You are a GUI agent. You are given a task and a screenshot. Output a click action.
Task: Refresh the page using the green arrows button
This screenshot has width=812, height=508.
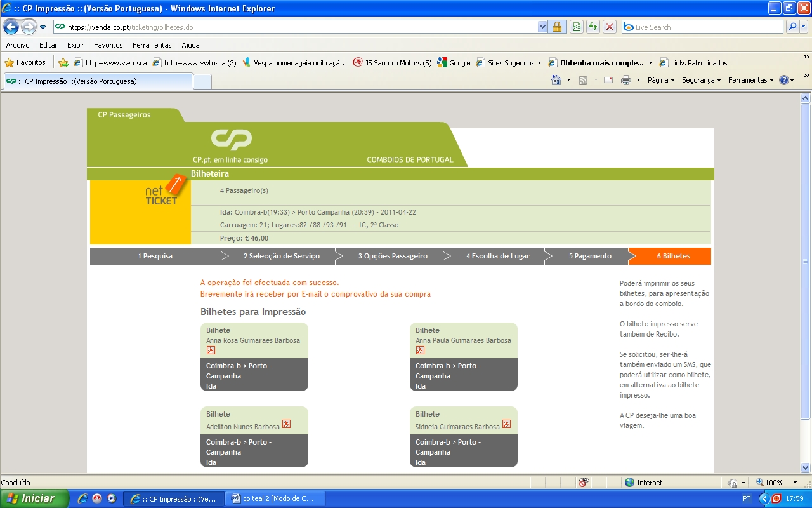pyautogui.click(x=593, y=27)
